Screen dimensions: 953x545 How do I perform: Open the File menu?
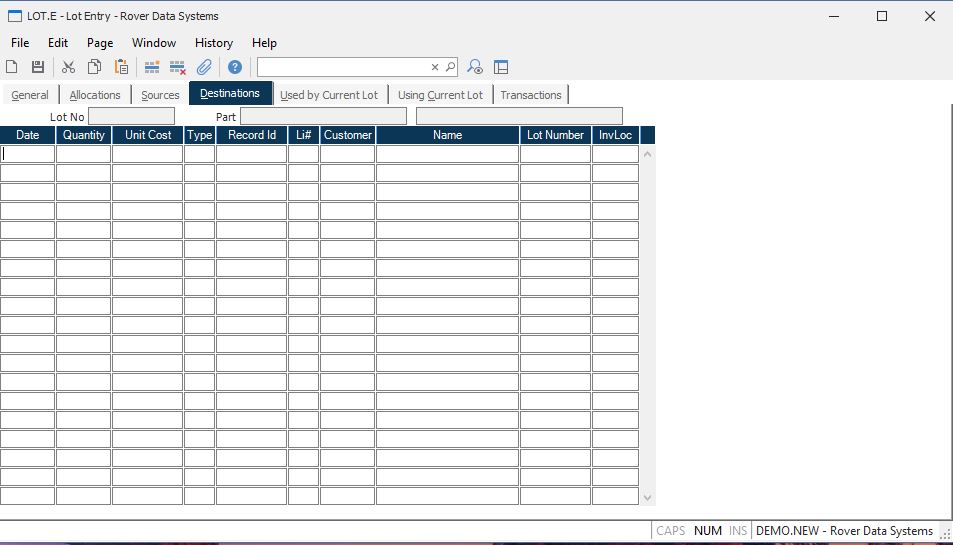tap(20, 43)
